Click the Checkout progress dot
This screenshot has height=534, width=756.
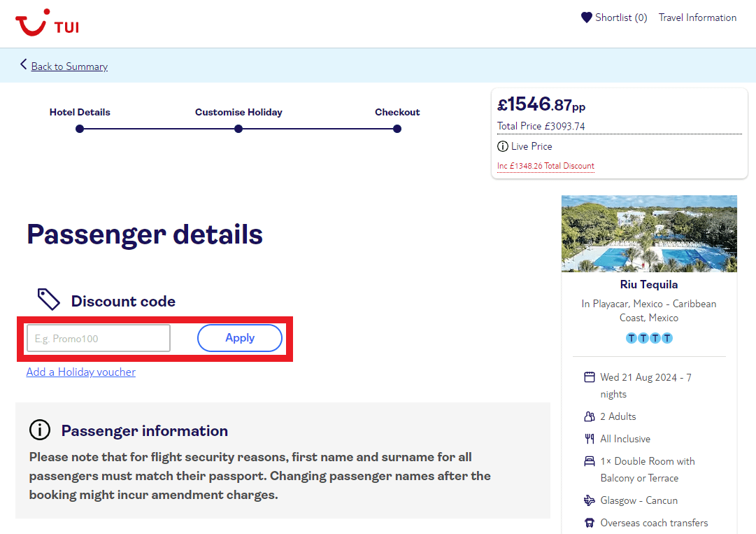[x=397, y=129]
